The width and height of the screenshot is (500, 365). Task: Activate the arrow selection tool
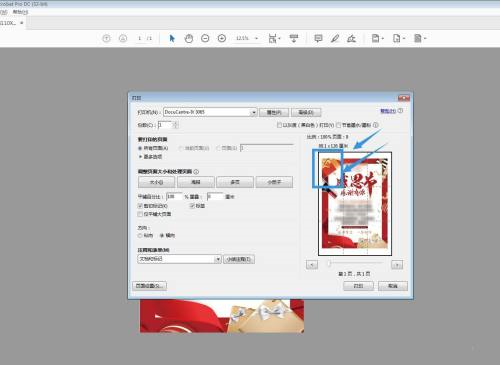172,39
